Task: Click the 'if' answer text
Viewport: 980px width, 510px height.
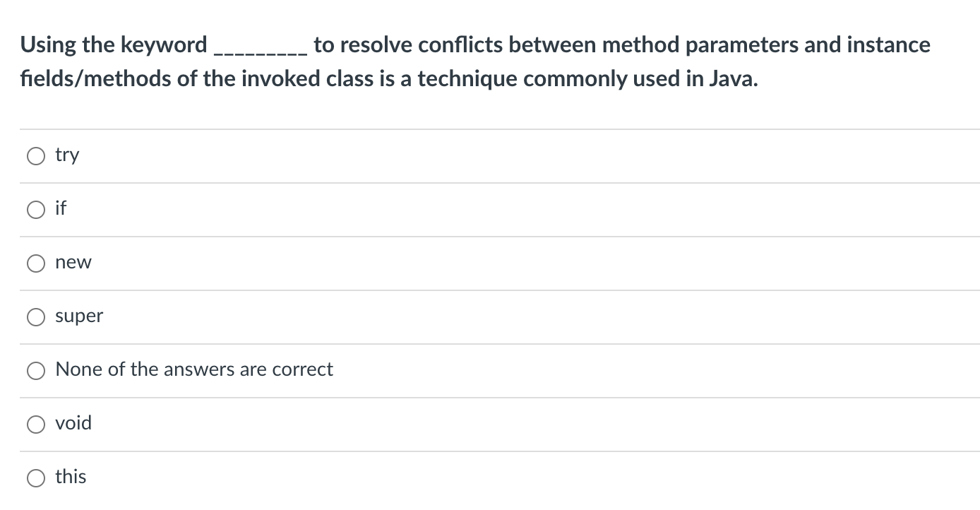Action: coord(61,208)
